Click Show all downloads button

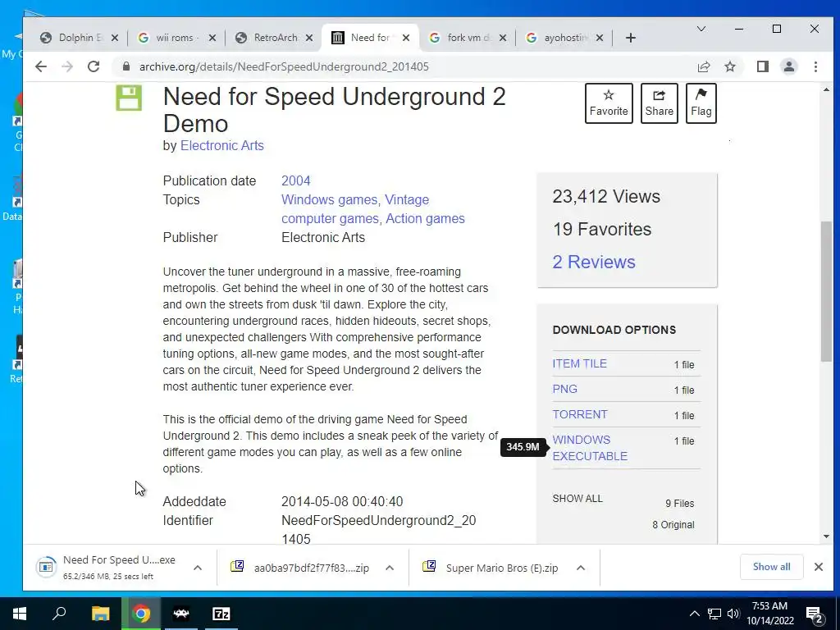[771, 567]
